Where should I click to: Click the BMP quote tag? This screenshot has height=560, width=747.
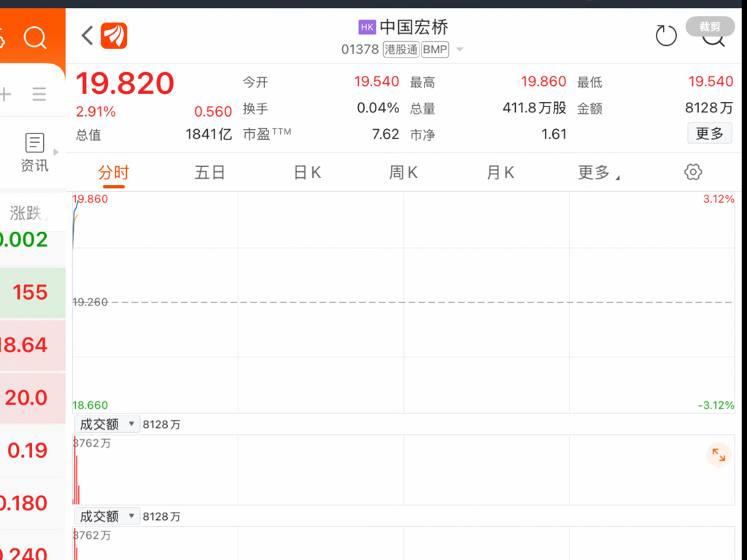435,50
